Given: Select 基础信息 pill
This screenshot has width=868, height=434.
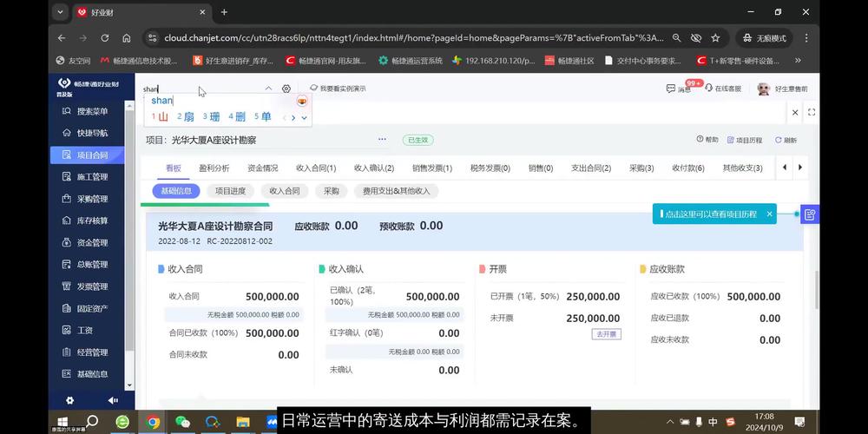Looking at the screenshot, I should 176,191.
